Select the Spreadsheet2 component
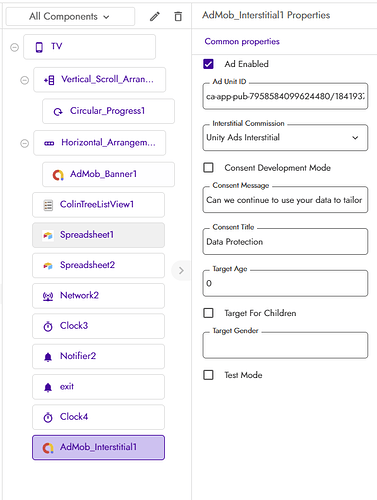This screenshot has height=500, width=377. pos(98,265)
